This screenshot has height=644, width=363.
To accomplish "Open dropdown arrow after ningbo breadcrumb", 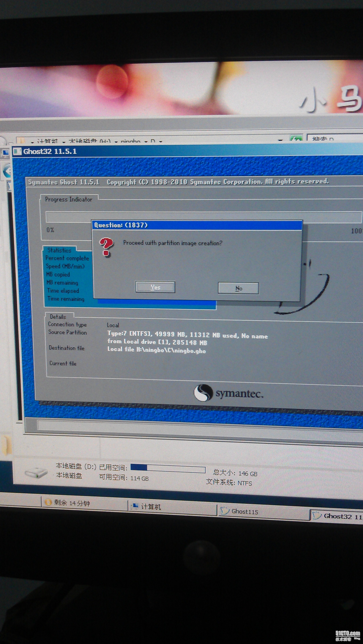I will coord(146,142).
